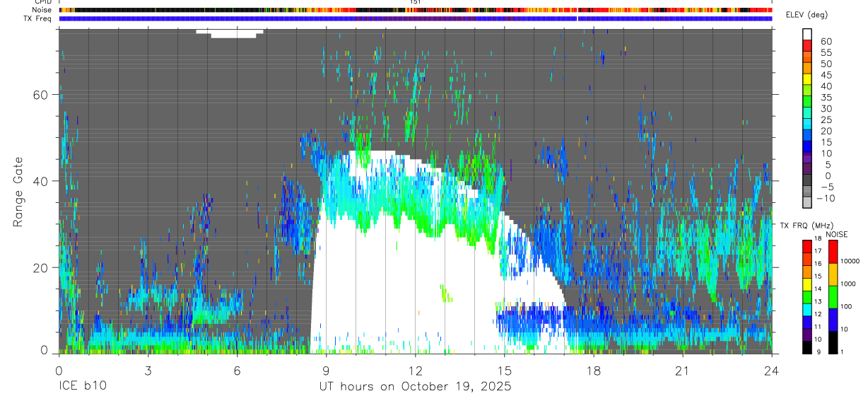Click the yellow segment of the elevation colorbar
The width and height of the screenshot is (868, 401).
(x=807, y=79)
